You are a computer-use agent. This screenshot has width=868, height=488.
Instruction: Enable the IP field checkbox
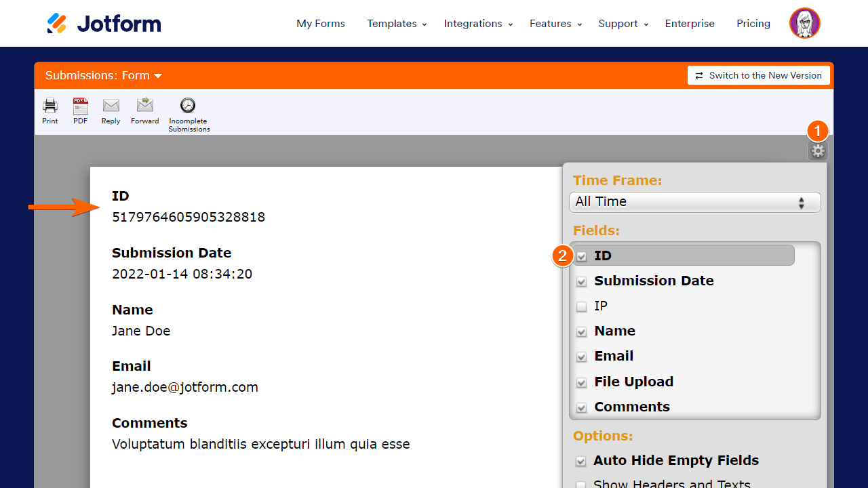[x=582, y=306]
